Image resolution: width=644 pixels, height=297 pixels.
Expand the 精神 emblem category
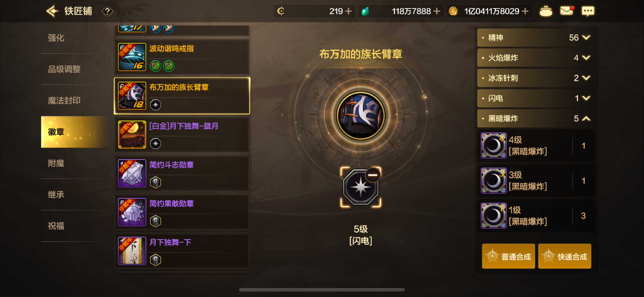click(x=535, y=38)
